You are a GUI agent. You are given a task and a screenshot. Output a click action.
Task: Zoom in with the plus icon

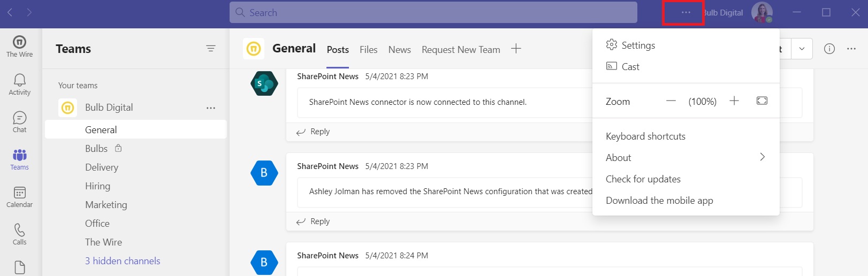pyautogui.click(x=734, y=101)
